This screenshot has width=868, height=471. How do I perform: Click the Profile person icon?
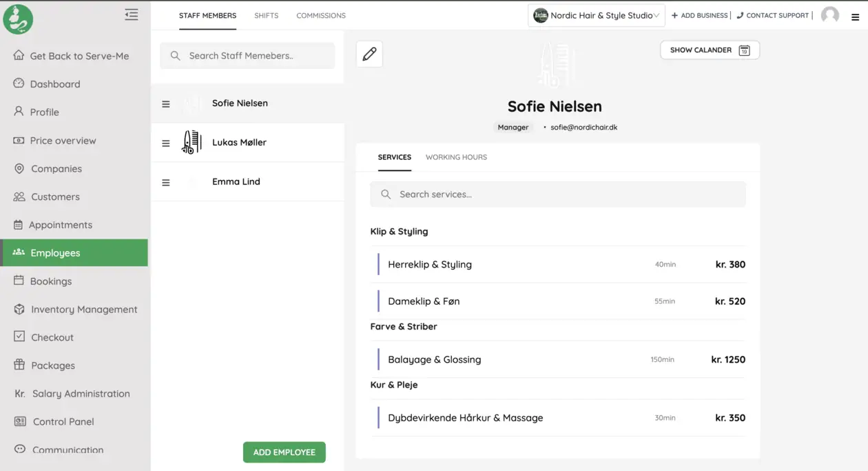point(19,111)
